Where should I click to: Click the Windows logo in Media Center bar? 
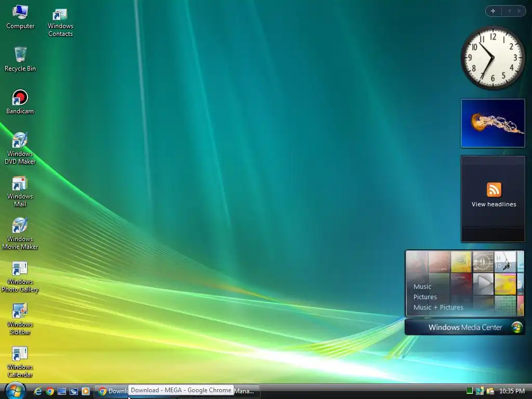coord(517,327)
